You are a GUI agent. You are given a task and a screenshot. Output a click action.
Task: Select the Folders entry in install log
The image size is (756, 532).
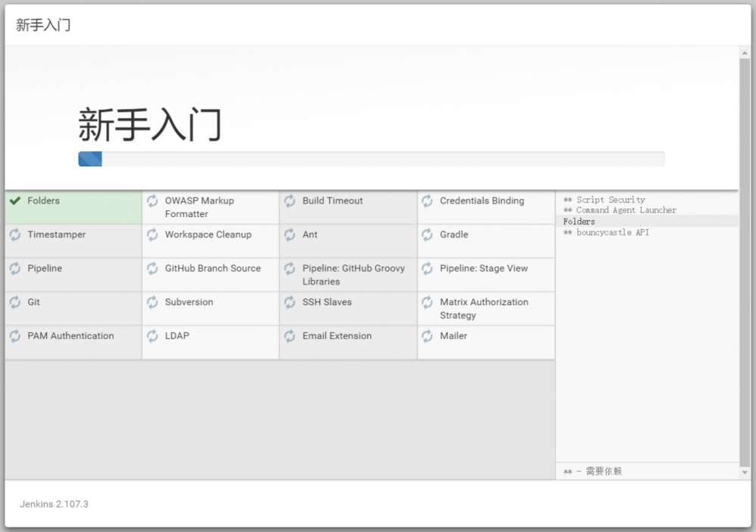point(580,222)
